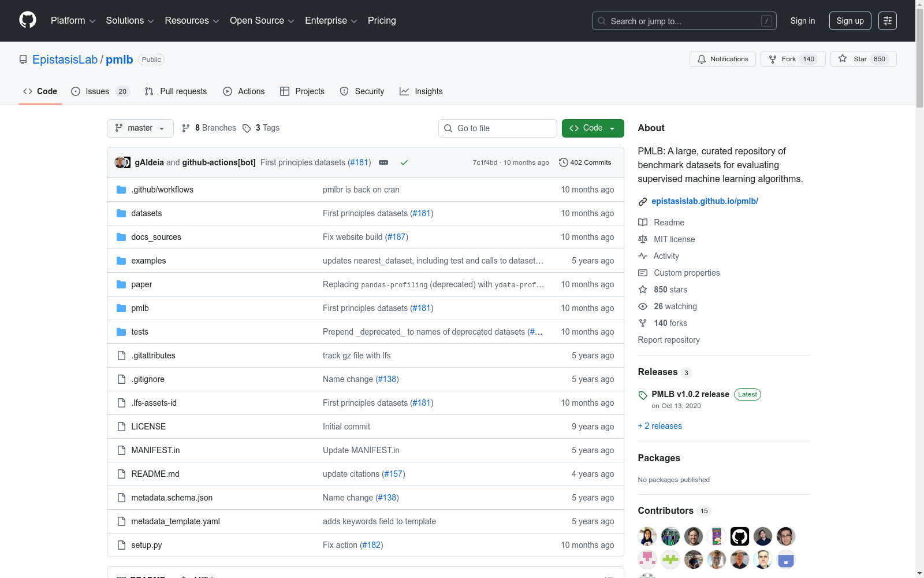Screen dimensions: 924x578
Task: Open the setup.py file
Action: tap(147, 545)
